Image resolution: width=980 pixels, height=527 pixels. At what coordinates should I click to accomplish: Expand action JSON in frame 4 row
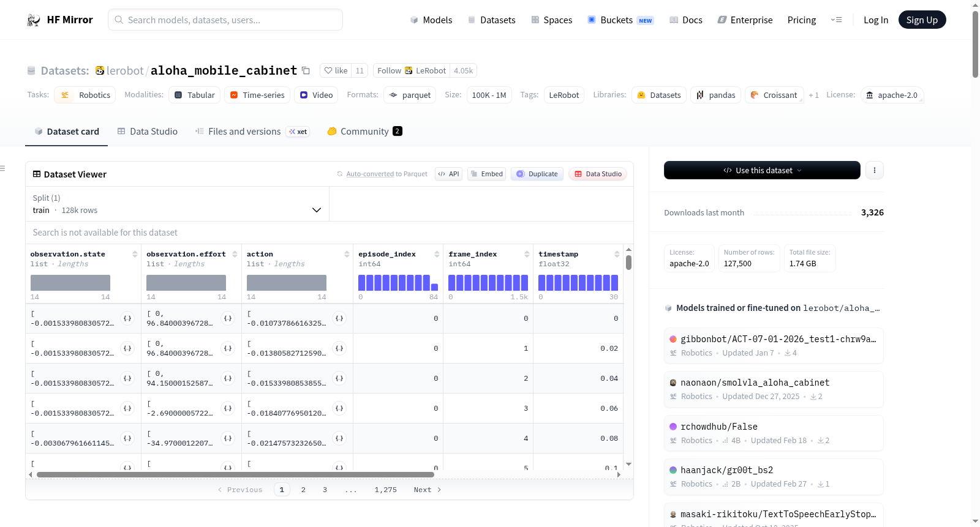339,438
